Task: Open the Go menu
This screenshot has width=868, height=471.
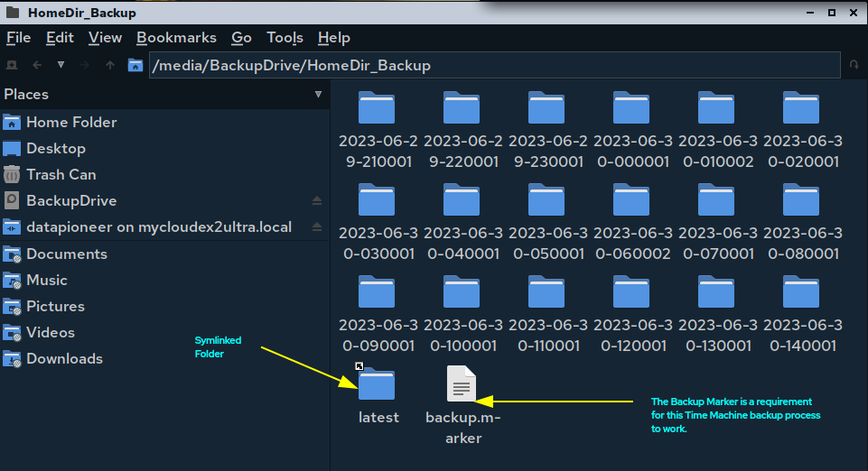Action: pos(241,38)
